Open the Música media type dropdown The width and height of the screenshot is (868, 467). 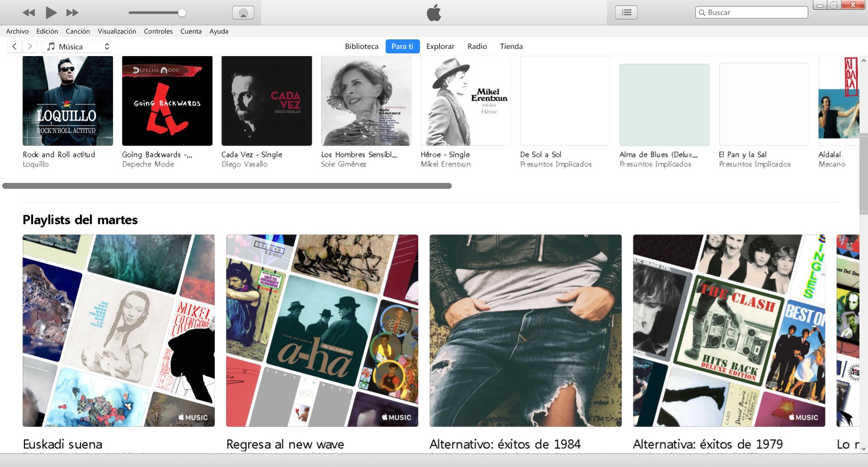click(77, 46)
